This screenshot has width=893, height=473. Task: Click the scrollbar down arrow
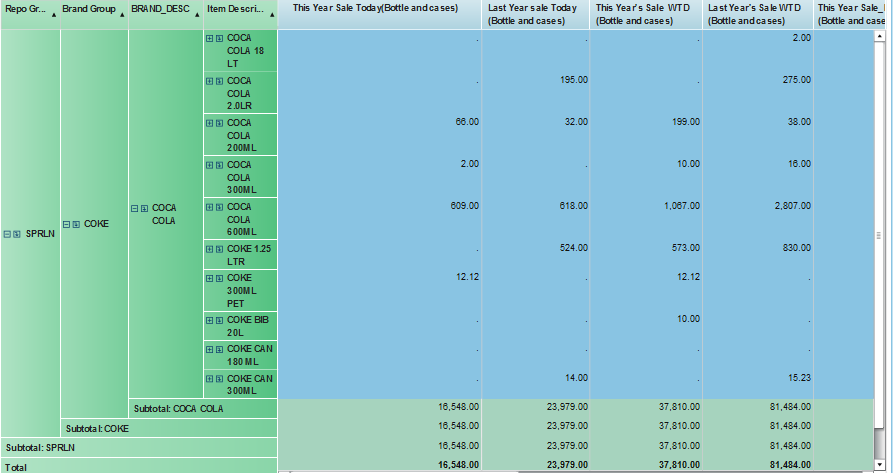(880, 466)
